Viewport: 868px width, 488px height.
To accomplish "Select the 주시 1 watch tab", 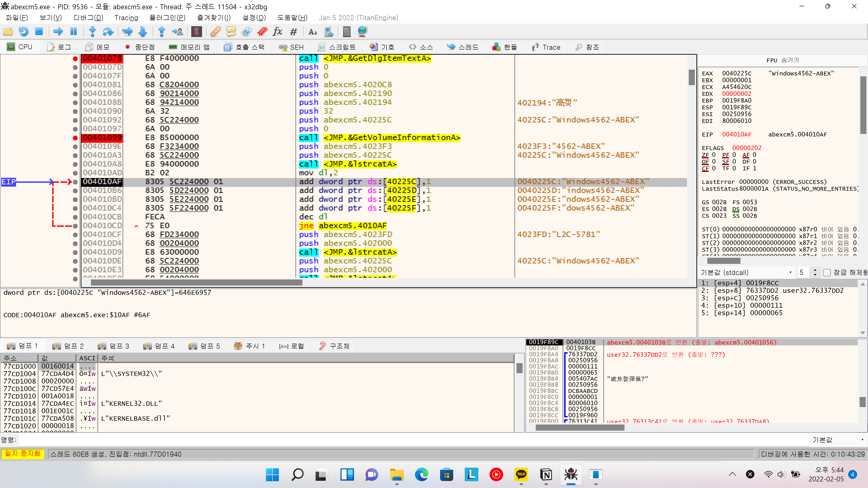I will (x=249, y=346).
